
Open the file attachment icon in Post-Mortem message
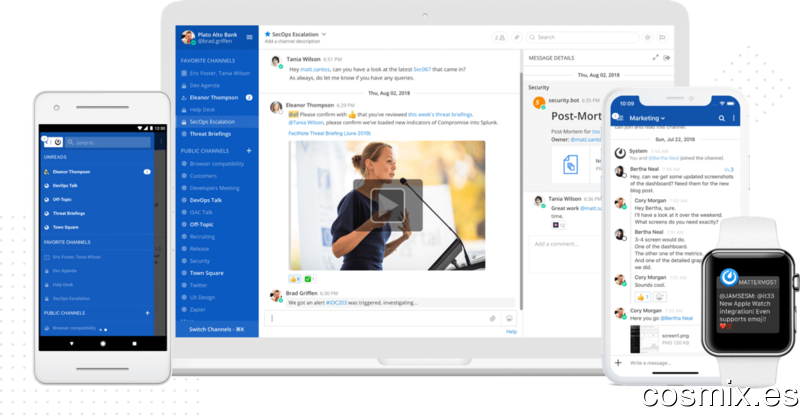(x=570, y=165)
